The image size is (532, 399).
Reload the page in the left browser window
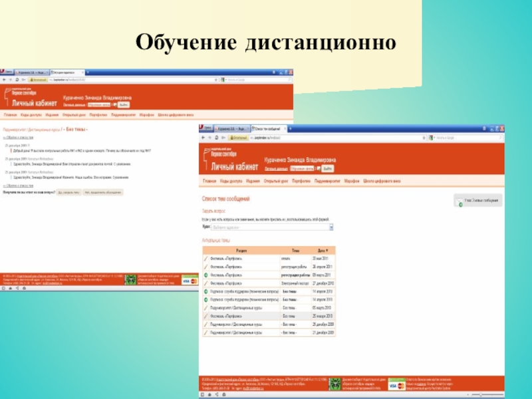pos(17,80)
